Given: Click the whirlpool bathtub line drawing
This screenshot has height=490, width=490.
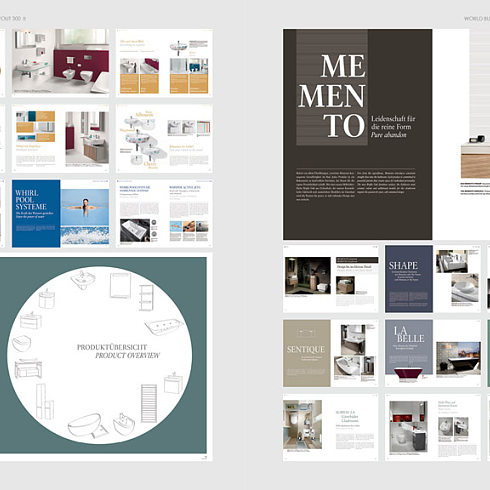Looking at the screenshot, I should coord(164,327).
